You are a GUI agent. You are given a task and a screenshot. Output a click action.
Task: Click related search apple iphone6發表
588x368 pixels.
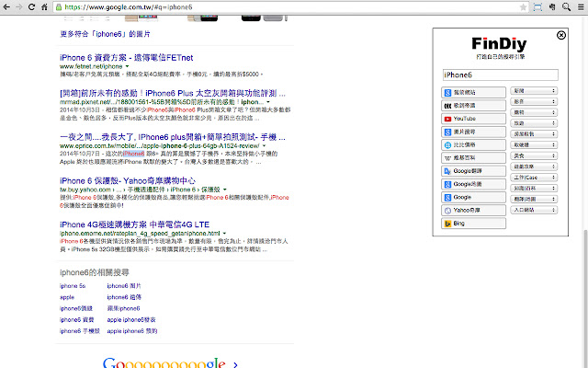pos(131,320)
